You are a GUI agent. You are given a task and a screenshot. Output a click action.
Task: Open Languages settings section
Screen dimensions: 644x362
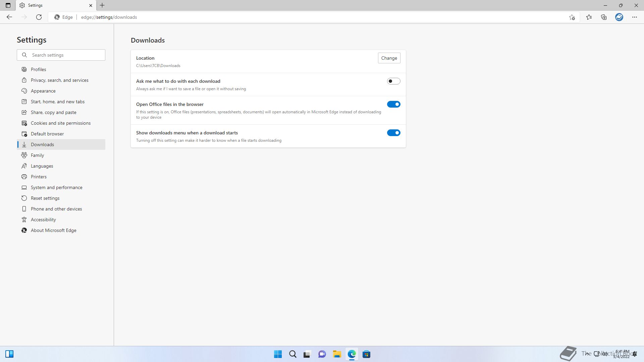tap(61, 166)
